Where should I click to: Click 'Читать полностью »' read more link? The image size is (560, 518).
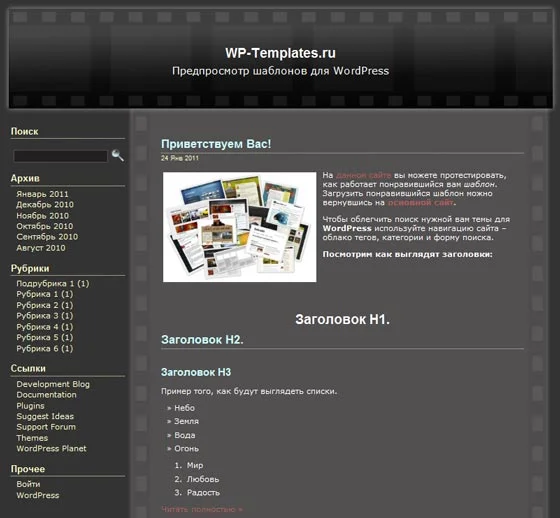pos(202,509)
